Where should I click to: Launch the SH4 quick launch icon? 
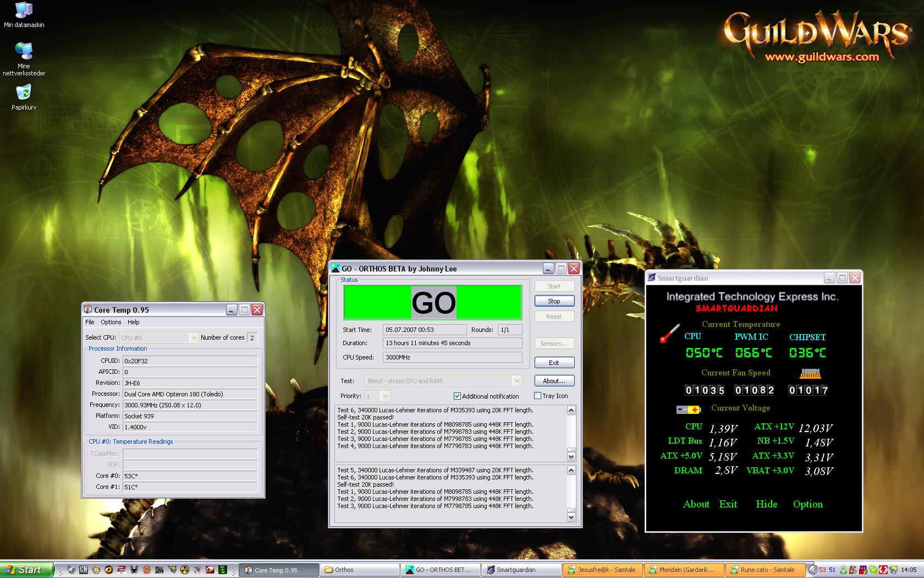click(x=159, y=570)
